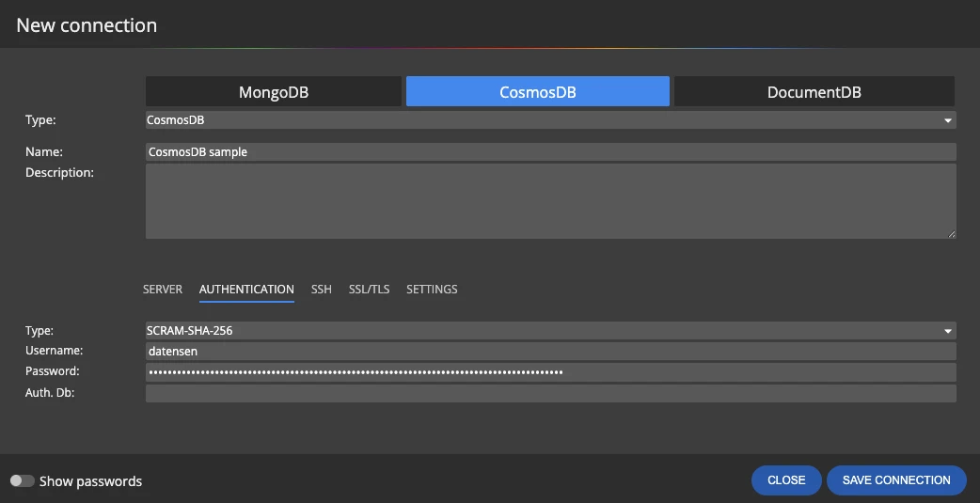Select the MongoDB connection type button
The width and height of the screenshot is (980, 503).
[273, 92]
